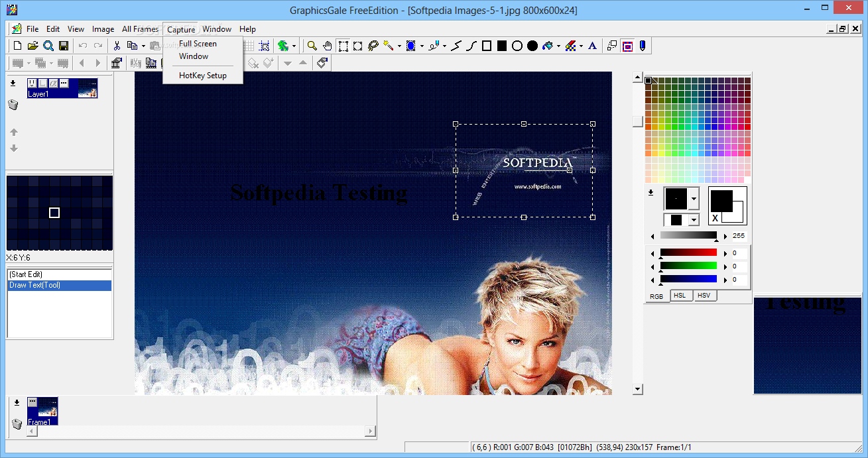Click the Open folder icon
This screenshot has width=868, height=458.
[x=32, y=46]
